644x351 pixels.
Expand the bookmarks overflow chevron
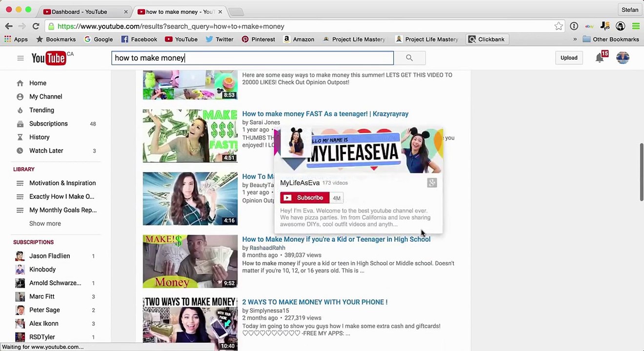coord(575,39)
